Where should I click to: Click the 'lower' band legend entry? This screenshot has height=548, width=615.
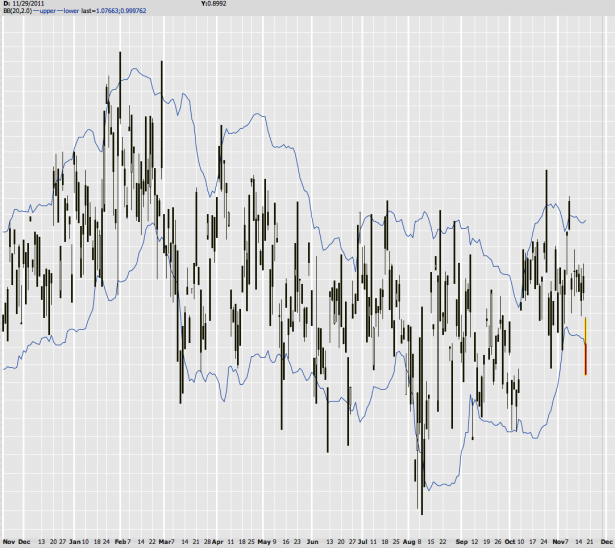[x=71, y=11]
